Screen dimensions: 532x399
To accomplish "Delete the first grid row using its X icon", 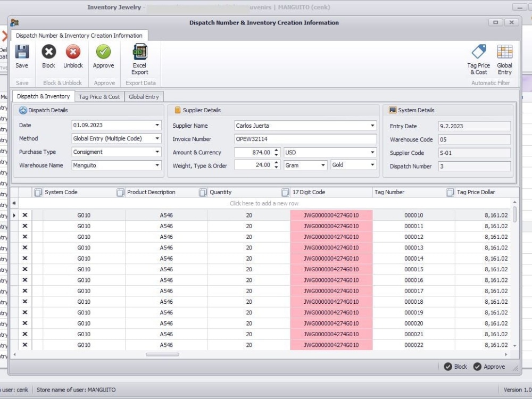I will [24, 215].
